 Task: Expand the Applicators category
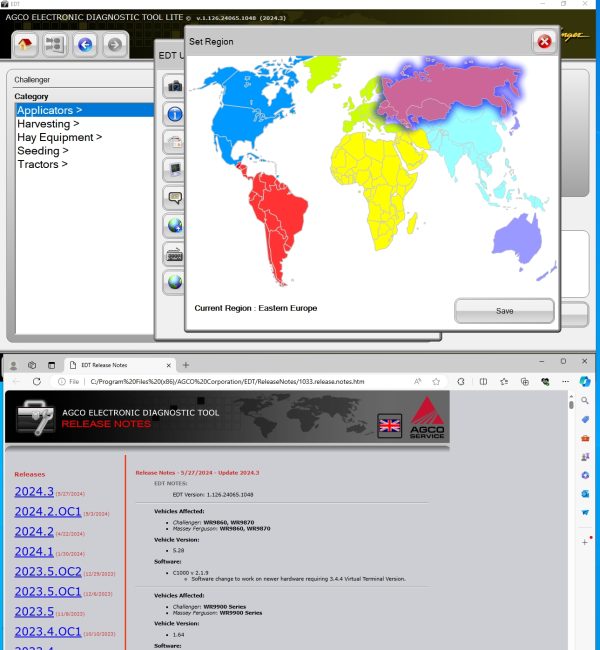[49, 110]
